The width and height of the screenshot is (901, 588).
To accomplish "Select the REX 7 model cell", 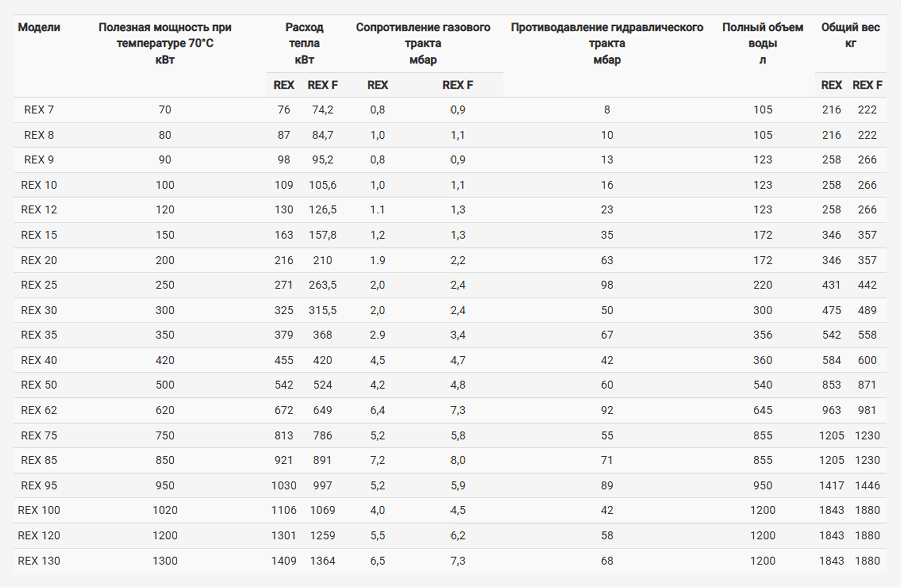I will (39, 110).
